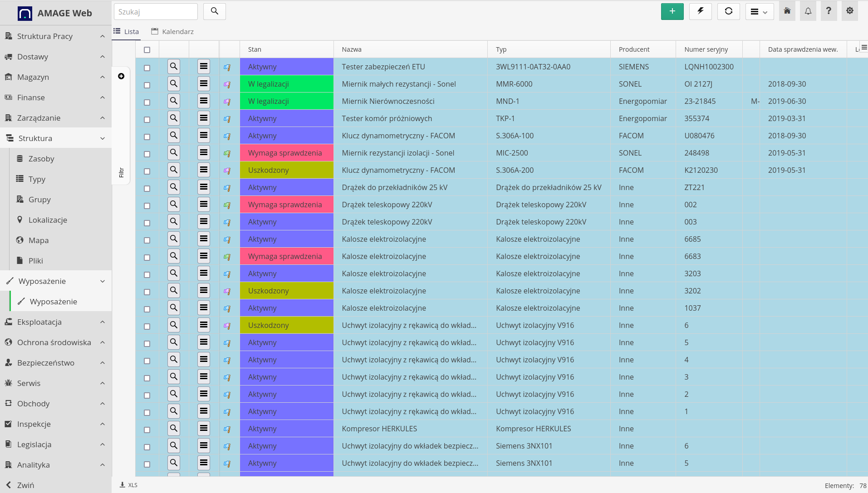Screen dimensions: 868x493
Task: Open the settings gear icon
Action: point(849,11)
